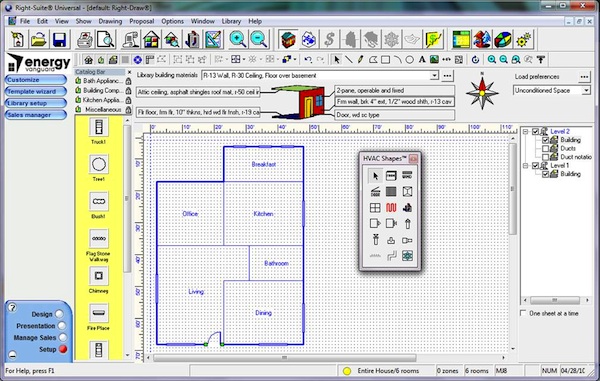Click ellipsis button beside building materials

pyautogui.click(x=447, y=75)
